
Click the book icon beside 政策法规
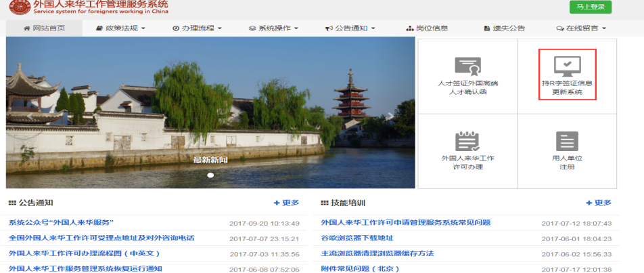click(99, 28)
